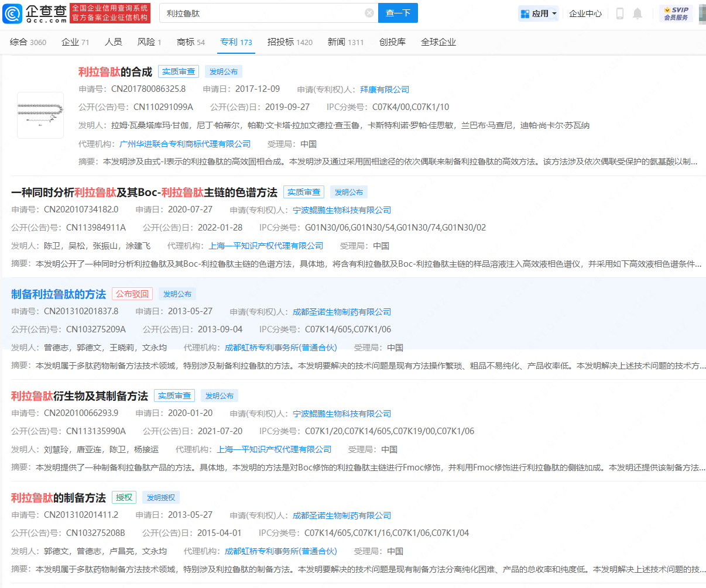
Task: Click the red 全国企业信用查询系统 banner
Action: [110, 13]
